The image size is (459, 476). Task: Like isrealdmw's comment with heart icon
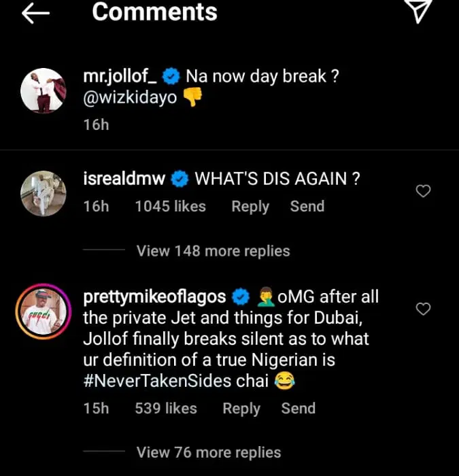(423, 192)
